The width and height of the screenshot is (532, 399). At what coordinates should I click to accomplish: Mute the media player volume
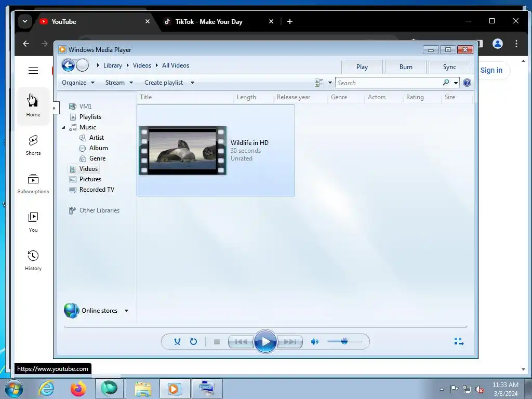click(x=315, y=342)
